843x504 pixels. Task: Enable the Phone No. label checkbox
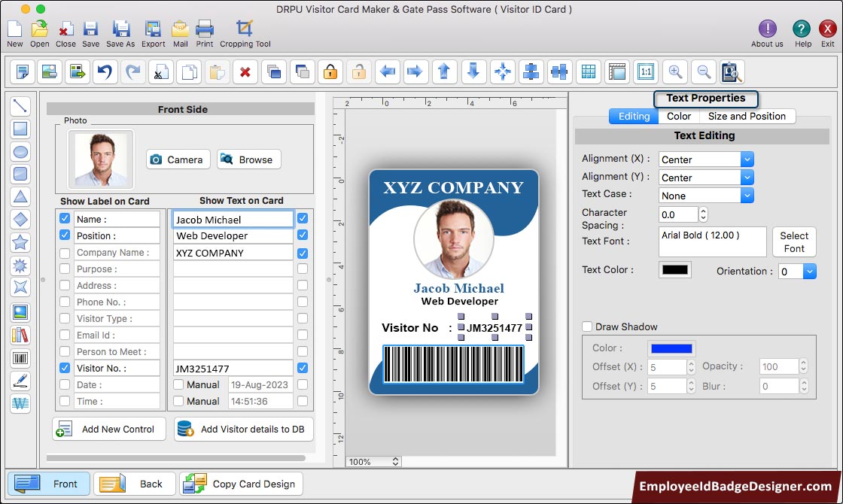point(65,302)
